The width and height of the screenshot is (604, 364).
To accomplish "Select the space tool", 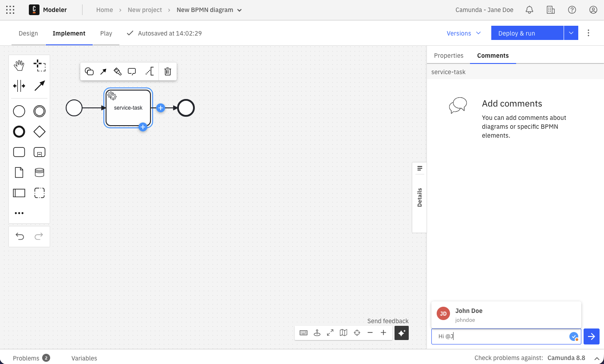I will coord(19,86).
